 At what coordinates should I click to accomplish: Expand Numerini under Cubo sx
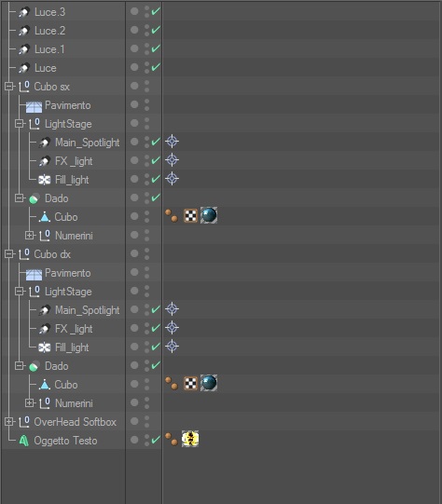coord(29,236)
